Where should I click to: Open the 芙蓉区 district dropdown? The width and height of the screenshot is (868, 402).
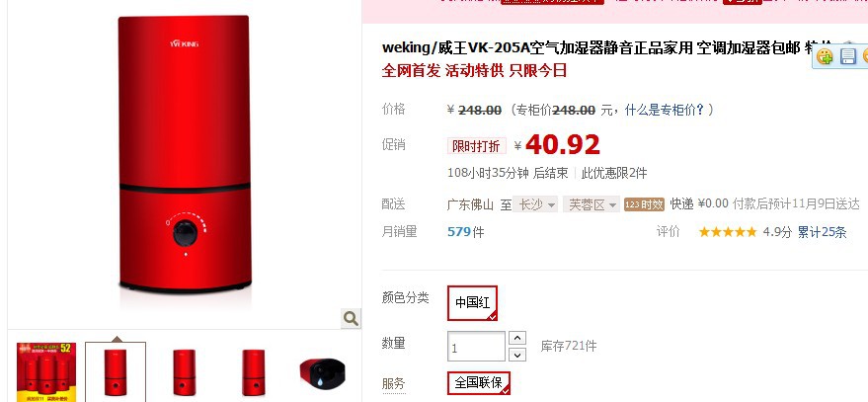(x=591, y=204)
